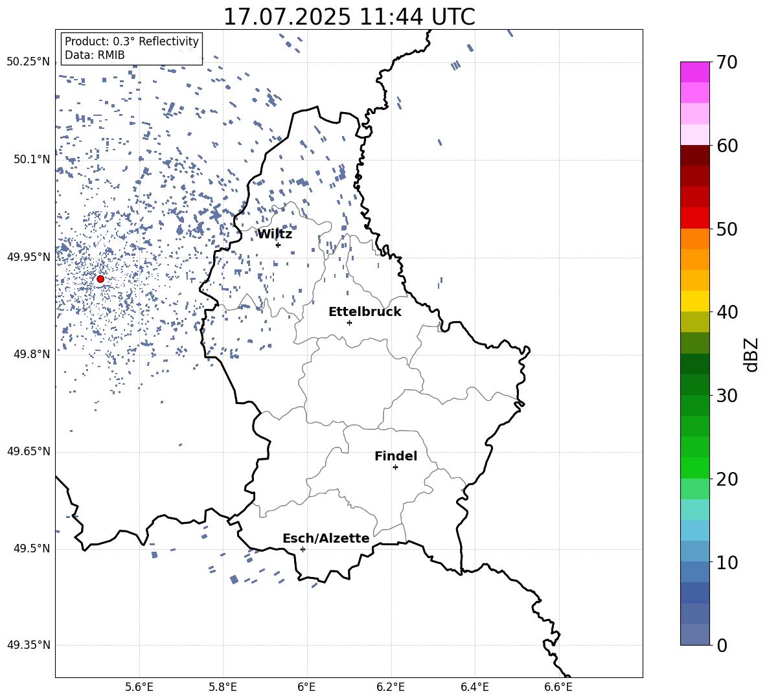Click the Esch/Alzette city label
Screen dimensions: 767x700
pyautogui.click(x=326, y=538)
